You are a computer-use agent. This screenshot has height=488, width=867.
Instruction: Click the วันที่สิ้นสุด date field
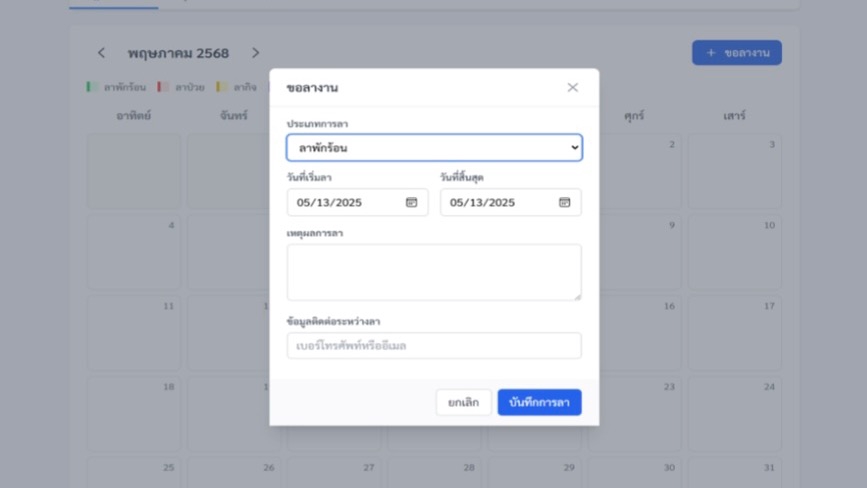pos(498,202)
